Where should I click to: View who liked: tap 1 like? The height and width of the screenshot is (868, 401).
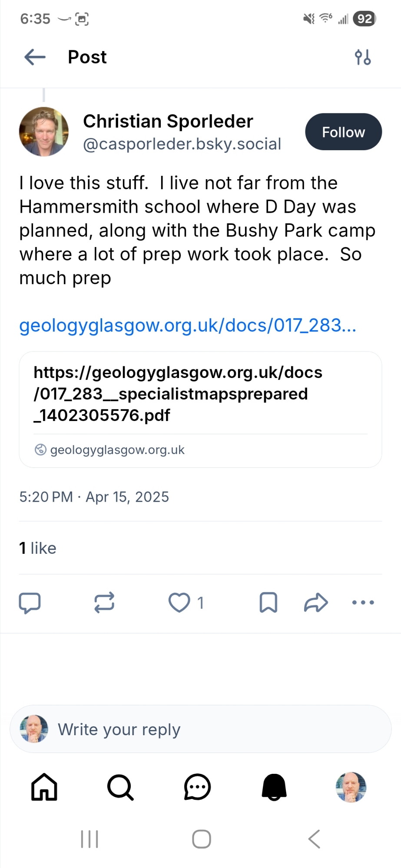[38, 548]
